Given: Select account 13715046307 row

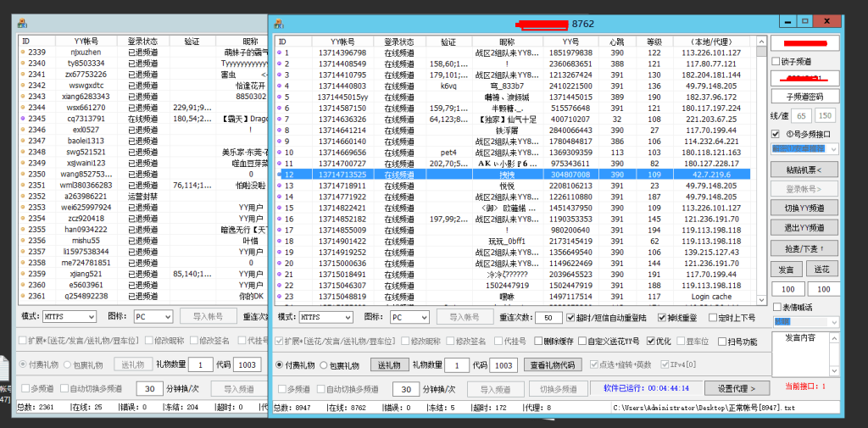Looking at the screenshot, I should pyautogui.click(x=513, y=285).
